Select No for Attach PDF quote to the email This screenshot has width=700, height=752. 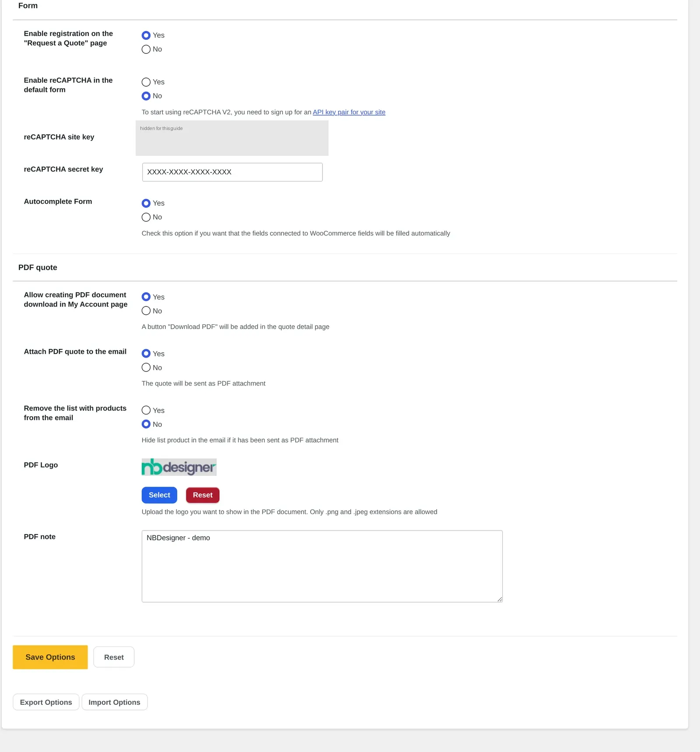coord(146,368)
